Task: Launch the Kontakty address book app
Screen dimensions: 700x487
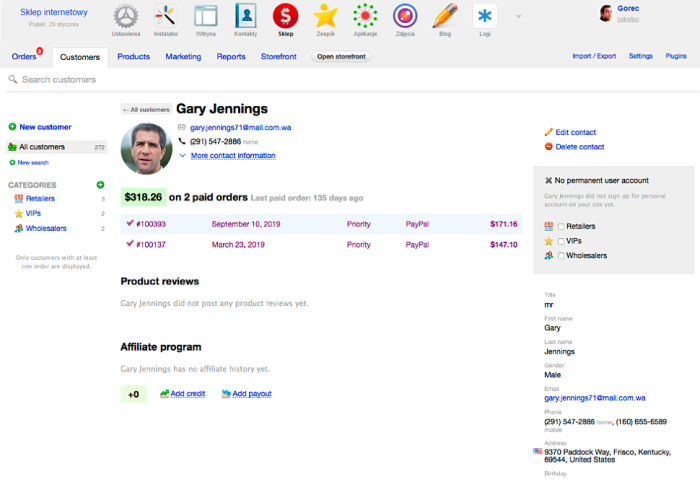Action: click(x=245, y=16)
